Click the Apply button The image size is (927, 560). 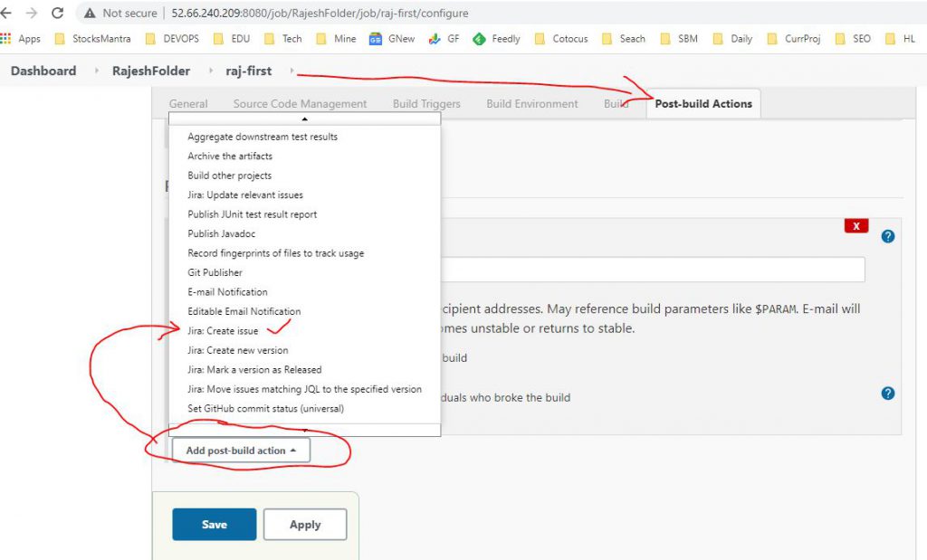click(305, 525)
